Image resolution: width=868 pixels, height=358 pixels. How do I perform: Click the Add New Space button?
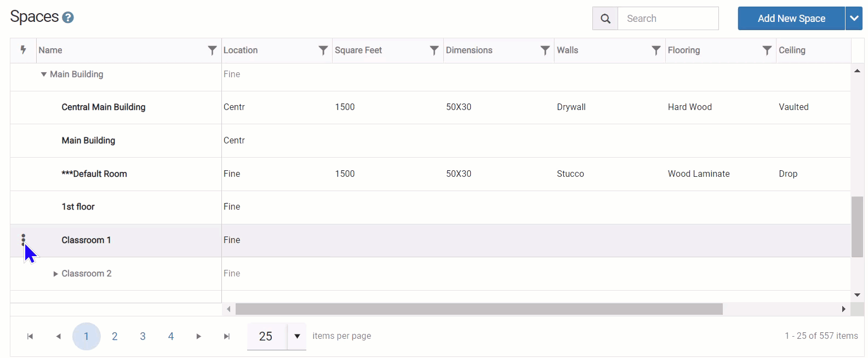coord(791,19)
